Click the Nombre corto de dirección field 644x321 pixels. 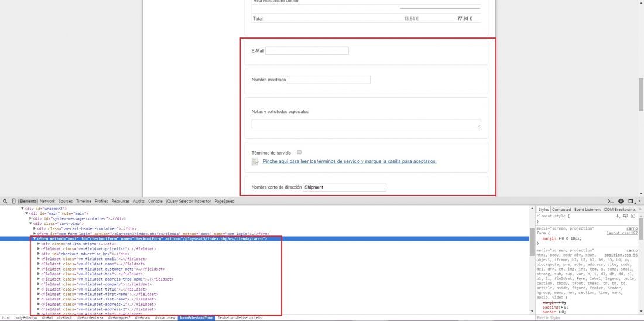(345, 187)
